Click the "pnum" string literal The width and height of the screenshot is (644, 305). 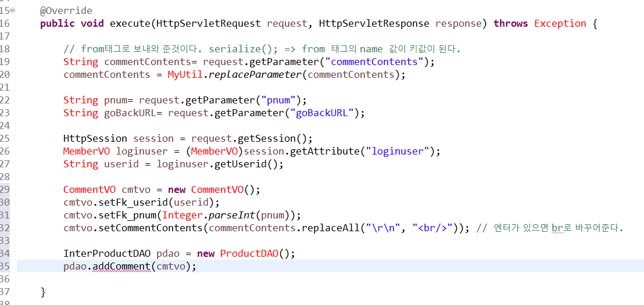(278, 100)
